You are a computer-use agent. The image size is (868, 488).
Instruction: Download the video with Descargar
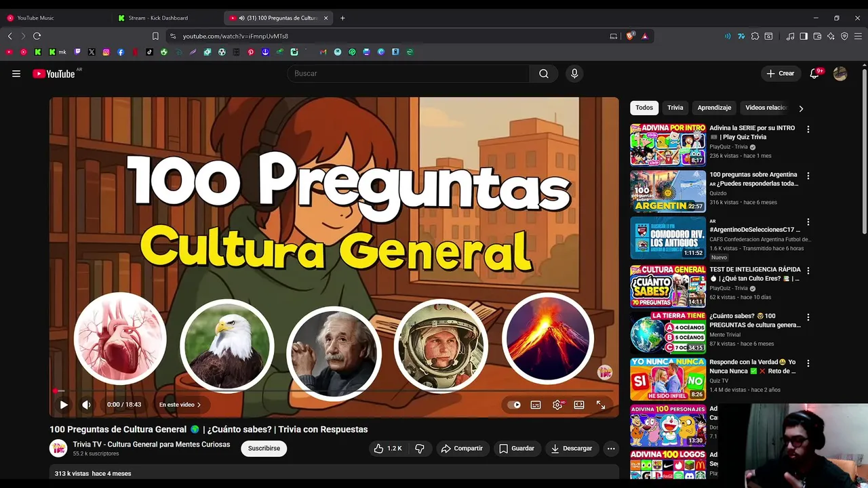(572, 448)
